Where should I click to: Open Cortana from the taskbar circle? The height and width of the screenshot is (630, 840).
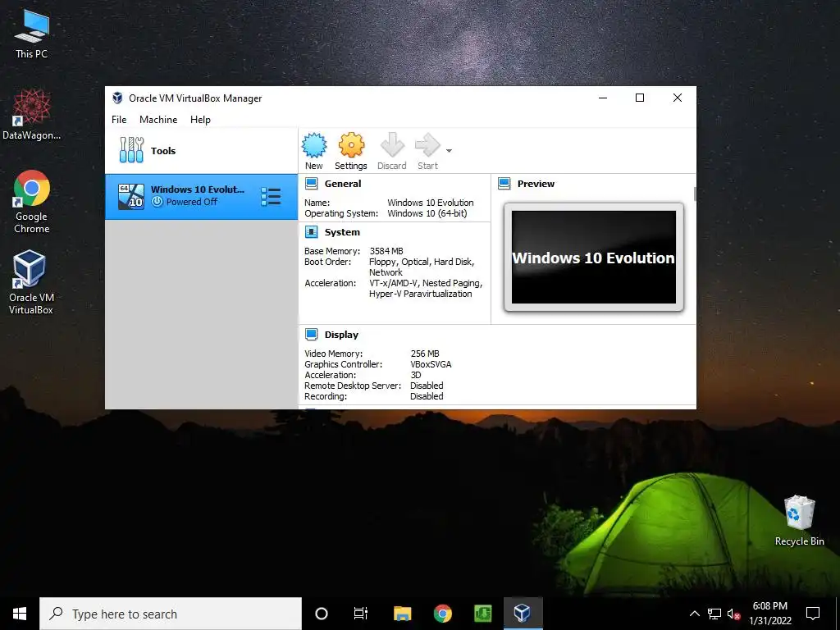click(322, 614)
